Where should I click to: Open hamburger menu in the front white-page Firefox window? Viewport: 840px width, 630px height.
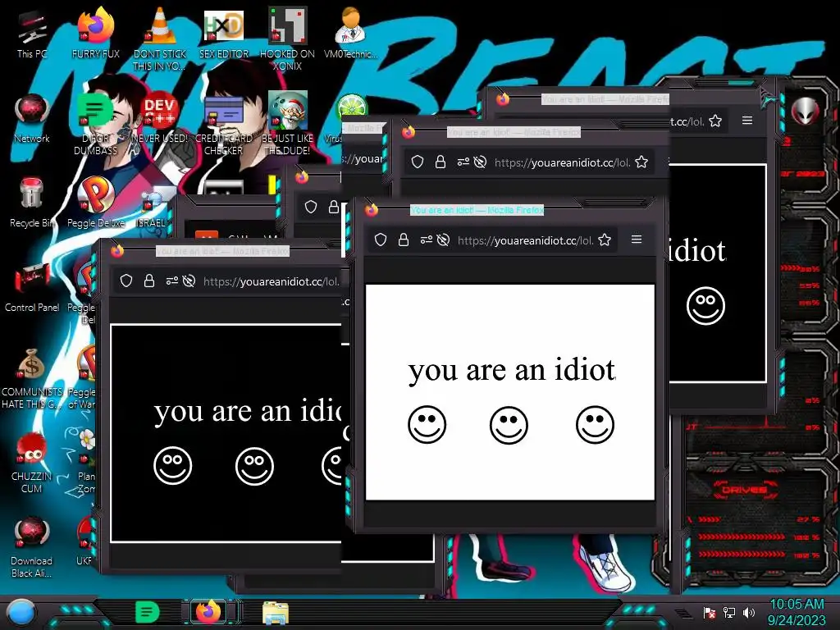[637, 240]
